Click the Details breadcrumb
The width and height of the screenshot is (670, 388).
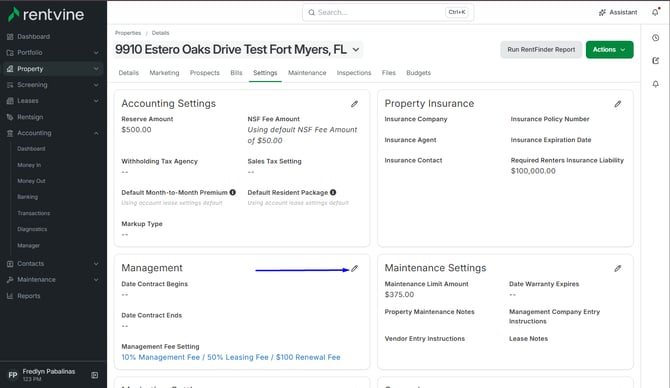(x=160, y=33)
